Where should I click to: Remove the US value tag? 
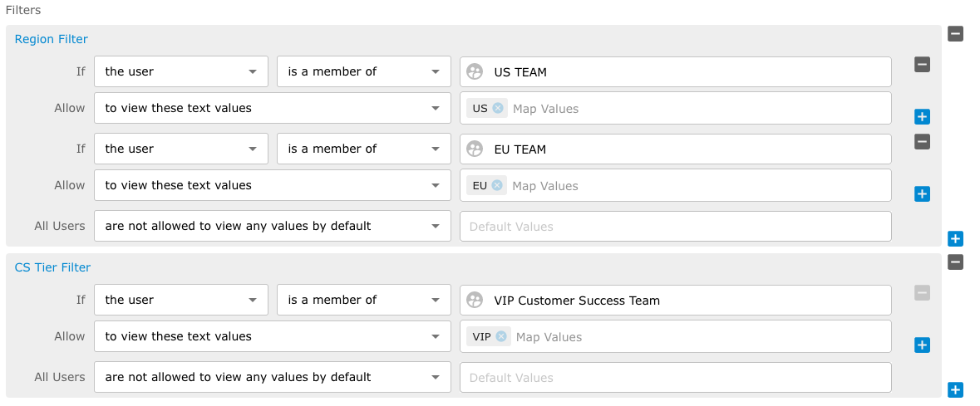pyautogui.click(x=498, y=108)
